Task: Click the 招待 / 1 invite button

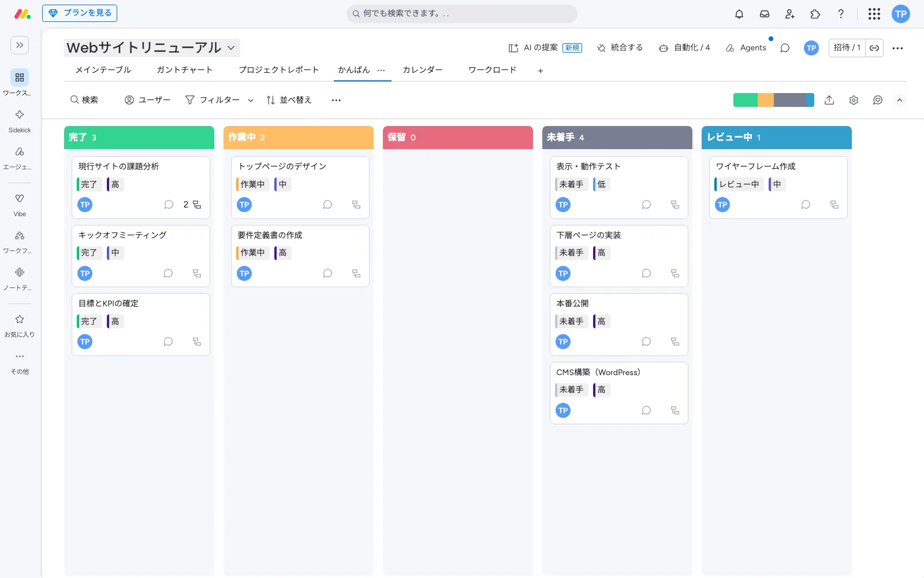Action: coord(847,48)
